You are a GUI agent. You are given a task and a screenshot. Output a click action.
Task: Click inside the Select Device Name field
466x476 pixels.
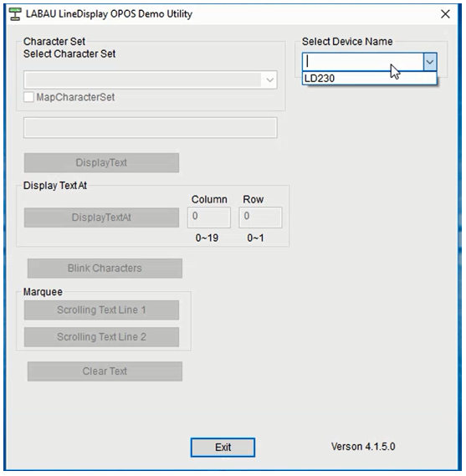coord(363,62)
